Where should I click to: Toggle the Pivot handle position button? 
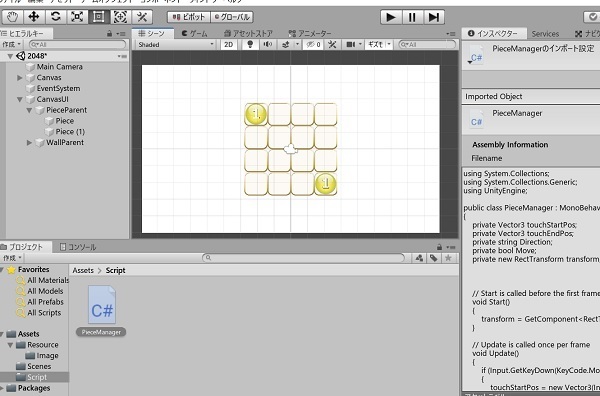(x=189, y=17)
